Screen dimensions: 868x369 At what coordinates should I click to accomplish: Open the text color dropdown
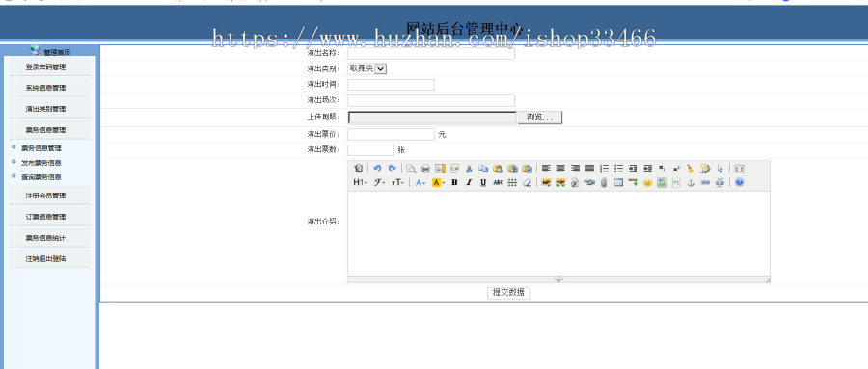420,182
